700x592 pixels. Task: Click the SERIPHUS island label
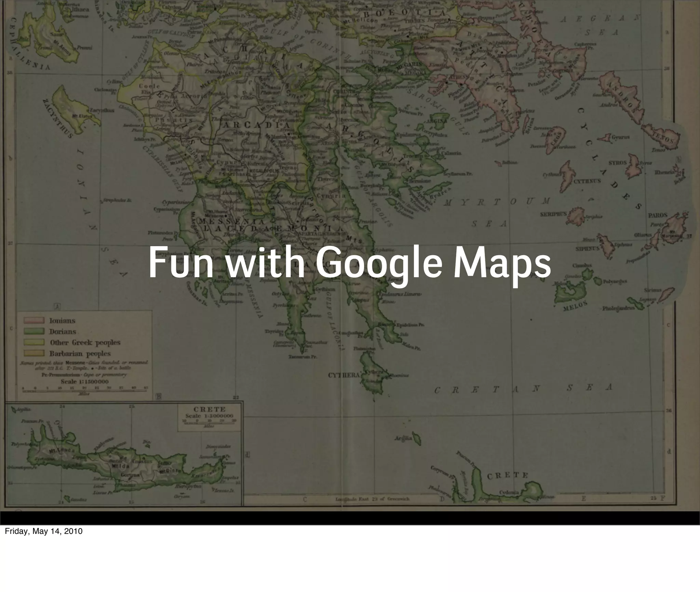click(x=553, y=214)
